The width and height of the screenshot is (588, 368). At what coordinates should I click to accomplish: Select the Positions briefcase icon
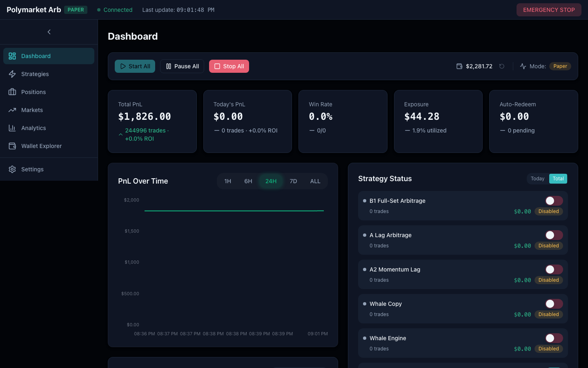point(13,92)
